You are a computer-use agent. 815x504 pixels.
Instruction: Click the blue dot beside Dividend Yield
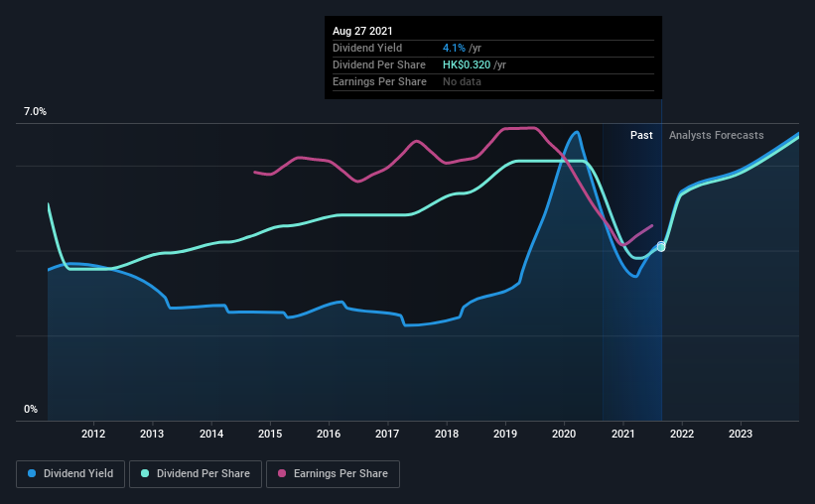(x=32, y=474)
